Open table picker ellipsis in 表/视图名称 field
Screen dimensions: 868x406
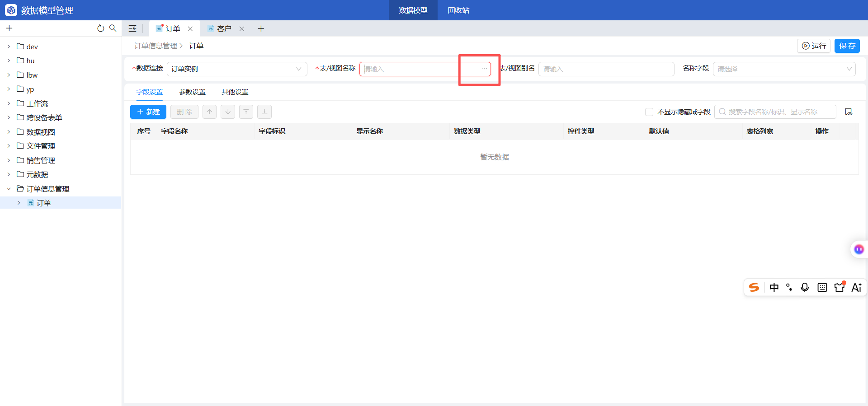[484, 69]
